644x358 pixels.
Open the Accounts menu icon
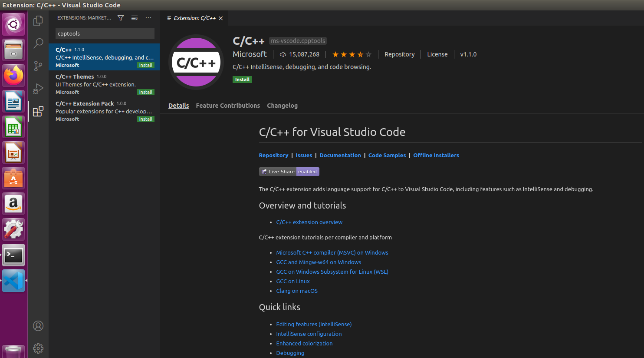pos(38,326)
